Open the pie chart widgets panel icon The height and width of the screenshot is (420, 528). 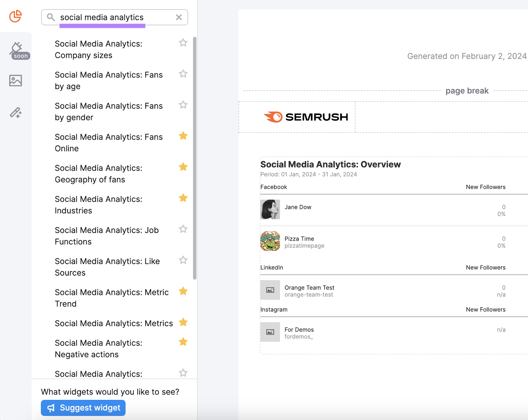pos(16,16)
